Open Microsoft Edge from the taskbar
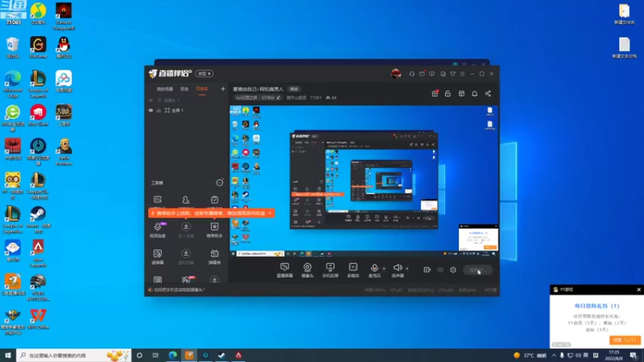Viewport: 644px width, 362px height. point(172,355)
